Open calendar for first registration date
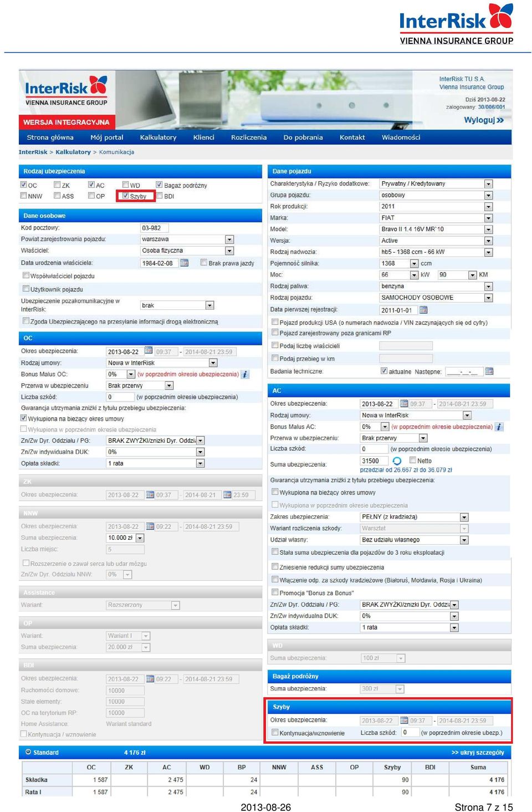The image size is (532, 812). (x=423, y=310)
